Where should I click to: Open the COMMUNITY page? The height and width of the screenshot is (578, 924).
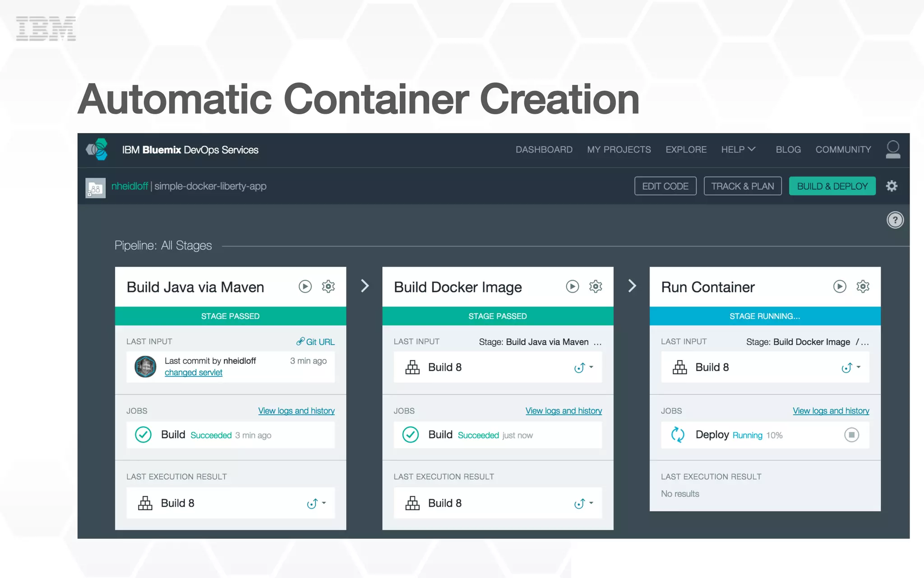843,149
